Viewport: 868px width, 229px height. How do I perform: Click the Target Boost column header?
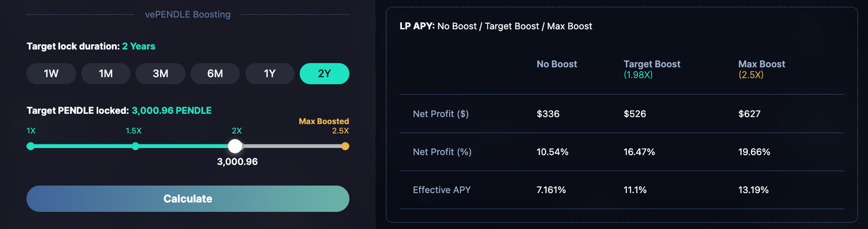coord(652,64)
